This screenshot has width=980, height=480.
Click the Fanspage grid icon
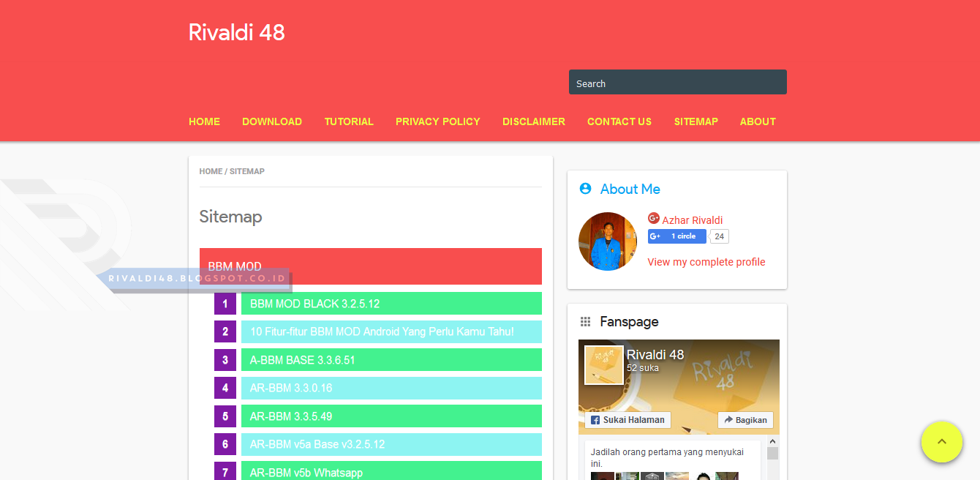point(585,321)
